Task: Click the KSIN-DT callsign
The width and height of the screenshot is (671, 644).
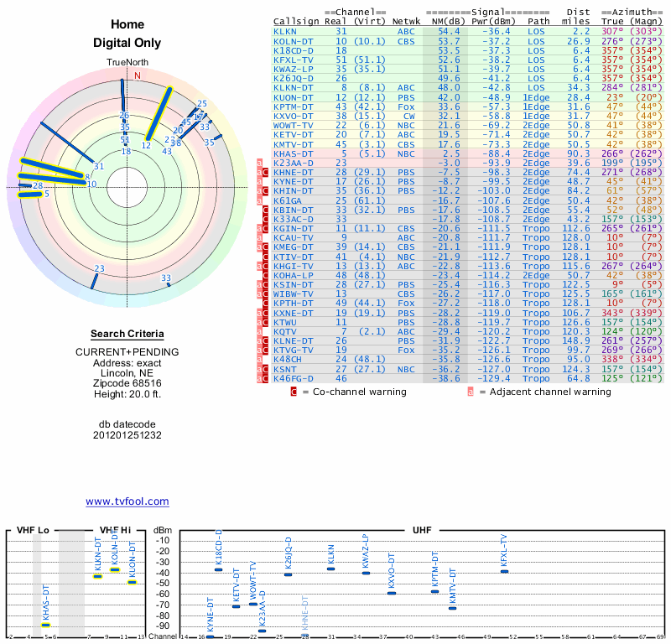Action: [x=294, y=284]
